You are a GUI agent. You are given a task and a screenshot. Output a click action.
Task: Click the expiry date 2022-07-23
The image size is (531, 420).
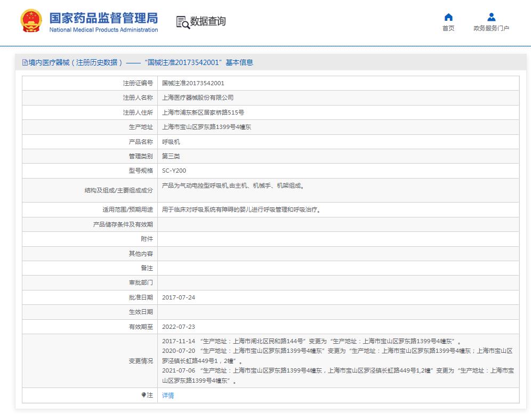point(179,327)
